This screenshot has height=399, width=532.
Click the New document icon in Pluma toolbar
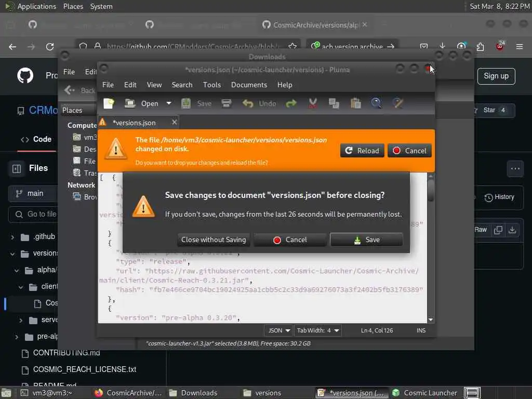click(109, 103)
